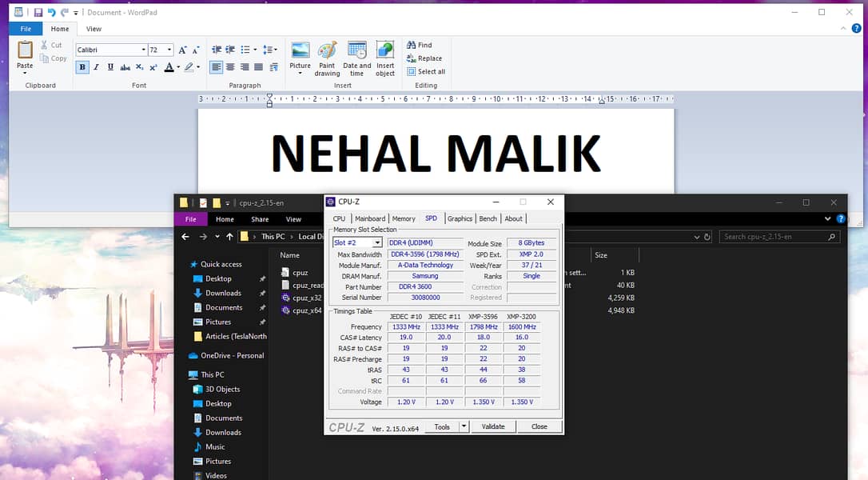Image resolution: width=868 pixels, height=480 pixels.
Task: Align text right in WordPad
Action: pos(244,67)
